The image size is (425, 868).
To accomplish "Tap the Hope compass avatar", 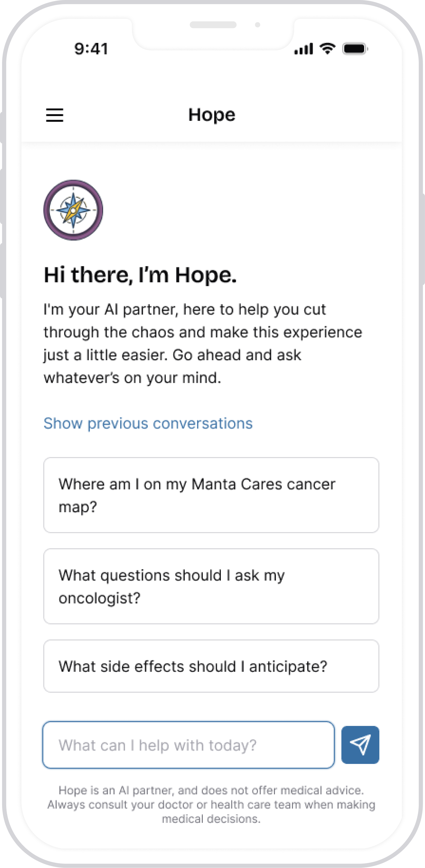I will click(73, 210).
